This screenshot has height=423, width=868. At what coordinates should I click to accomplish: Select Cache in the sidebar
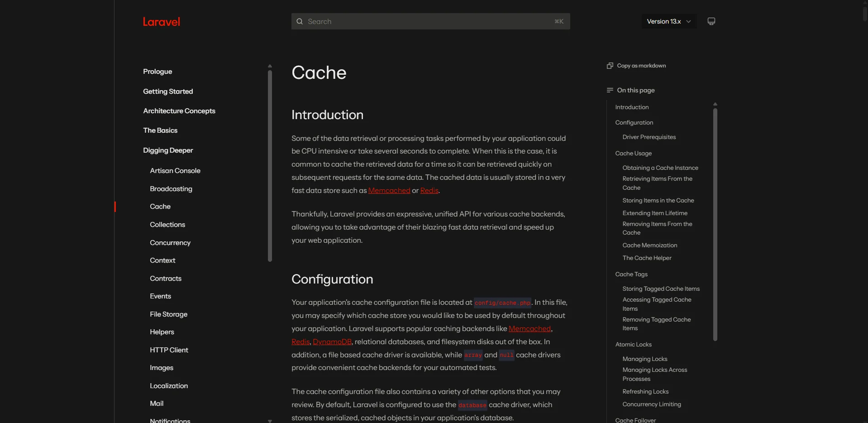tap(160, 207)
